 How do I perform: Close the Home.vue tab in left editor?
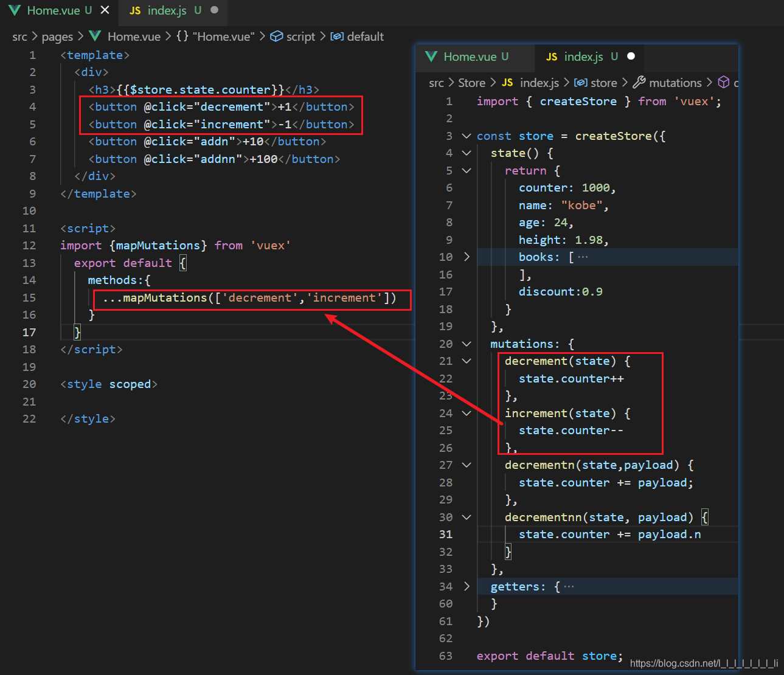(105, 10)
